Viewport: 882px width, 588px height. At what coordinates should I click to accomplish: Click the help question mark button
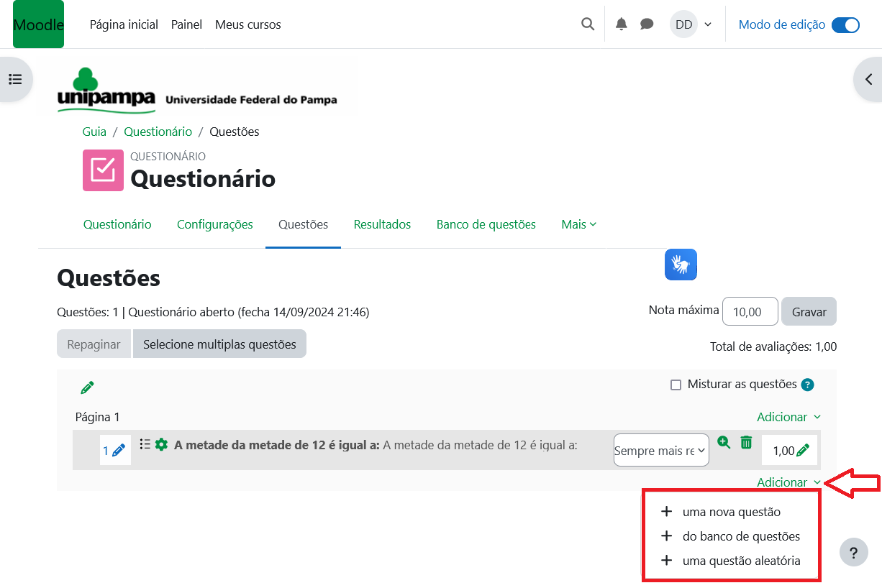coord(853,553)
